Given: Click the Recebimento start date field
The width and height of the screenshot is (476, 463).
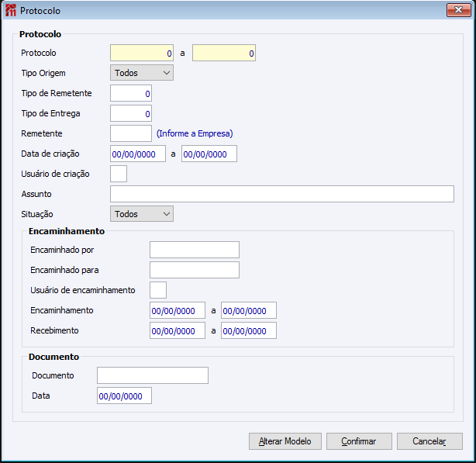Looking at the screenshot, I should pyautogui.click(x=178, y=330).
